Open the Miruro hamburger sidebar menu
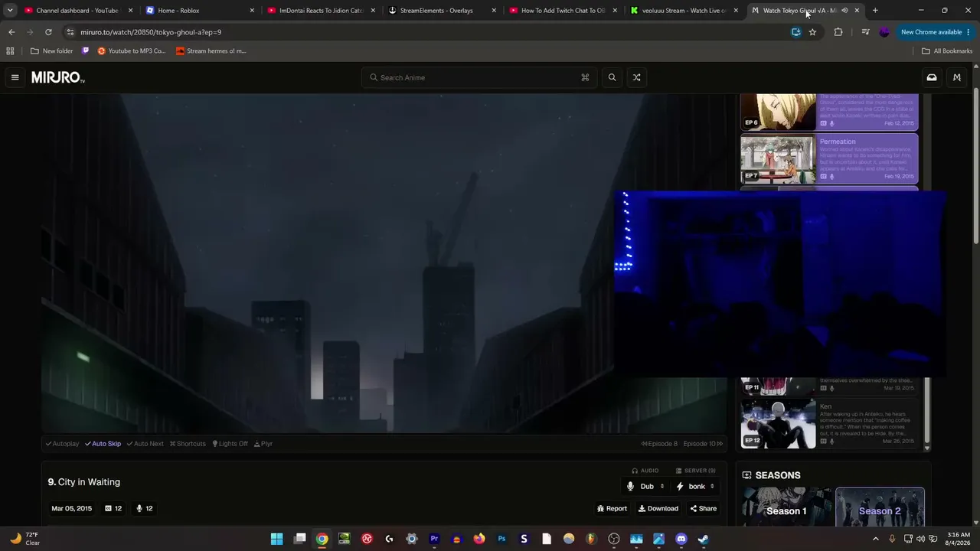 point(15,77)
